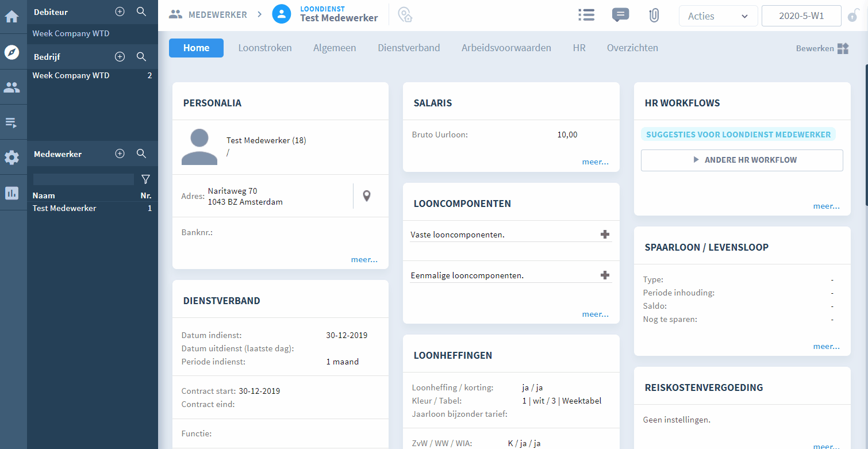Viewport: 868px width, 449px height.
Task: Click the breadcrumb chevron after Medewerker
Action: [x=260, y=15]
